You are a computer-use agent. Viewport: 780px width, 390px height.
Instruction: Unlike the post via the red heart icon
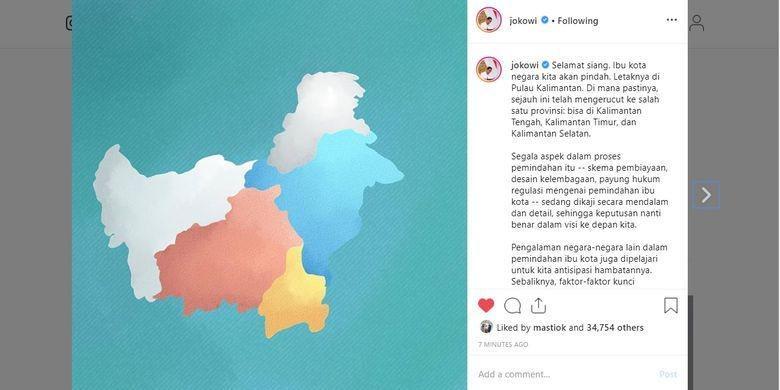(486, 305)
